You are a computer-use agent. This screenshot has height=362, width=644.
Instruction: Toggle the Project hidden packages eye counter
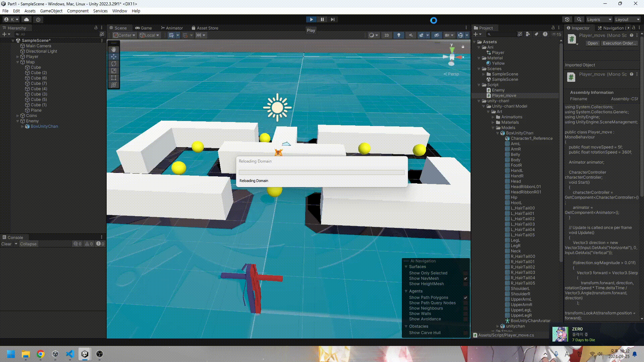click(557, 34)
